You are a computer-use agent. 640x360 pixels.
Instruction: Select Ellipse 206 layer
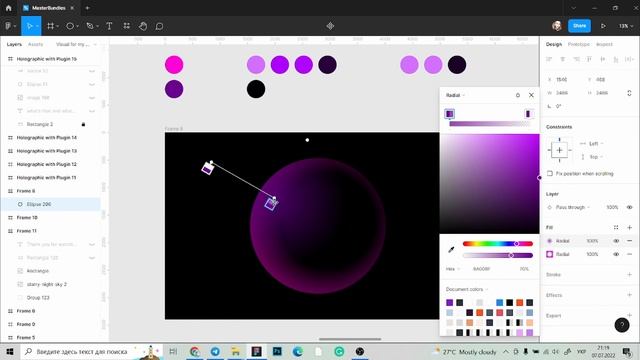click(x=50, y=204)
